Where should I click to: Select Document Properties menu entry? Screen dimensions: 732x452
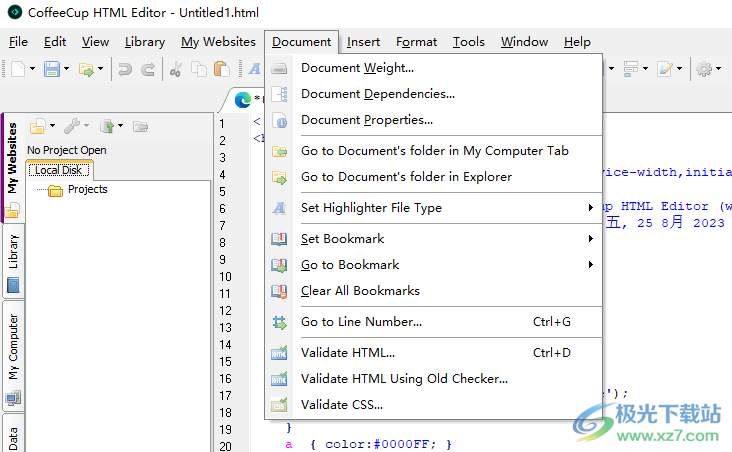433,120
